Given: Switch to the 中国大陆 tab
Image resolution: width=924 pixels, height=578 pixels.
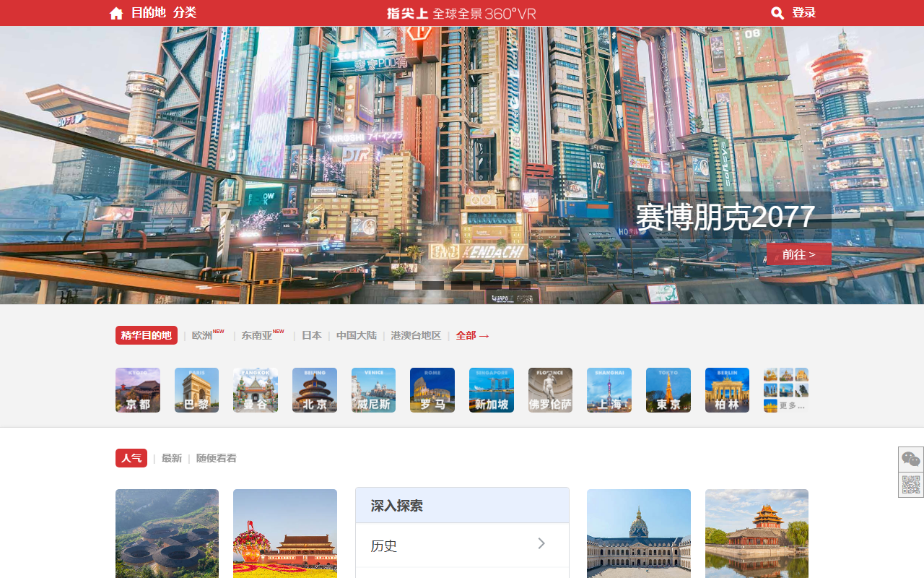Looking at the screenshot, I should [x=357, y=335].
